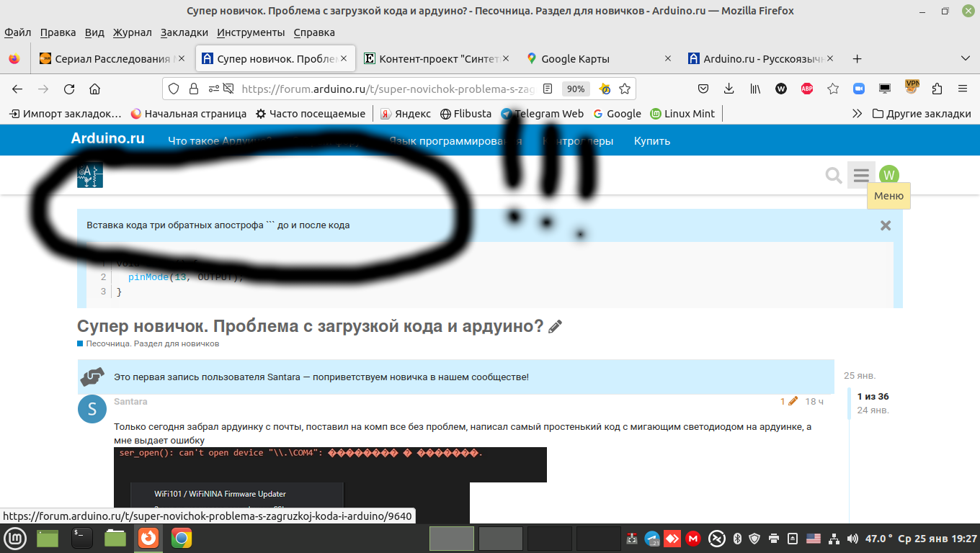Open the Firefox home page button
This screenshot has width=980, height=553.
point(94,89)
